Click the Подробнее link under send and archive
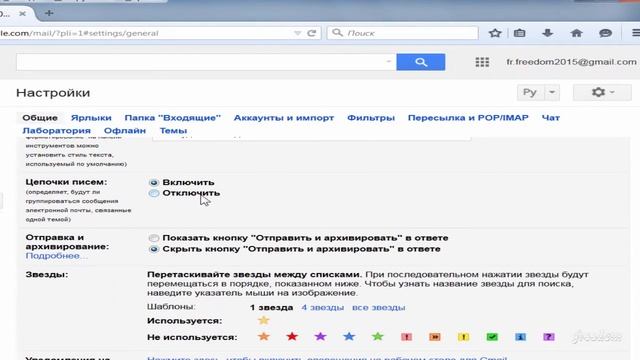This screenshot has width=640, height=360. coord(56,256)
